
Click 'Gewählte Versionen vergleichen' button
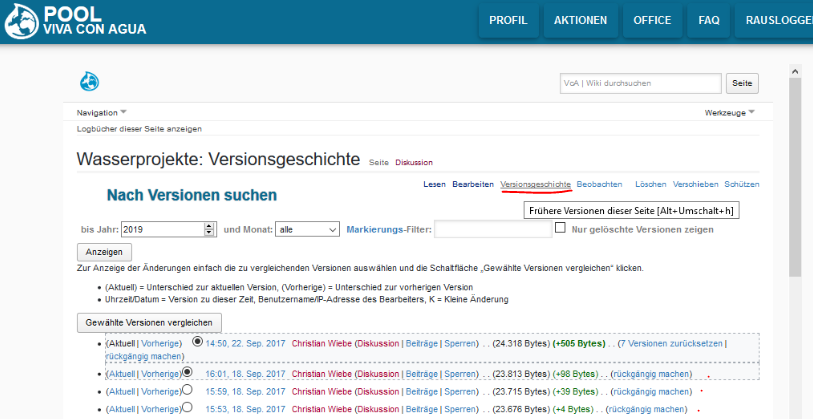[149, 322]
